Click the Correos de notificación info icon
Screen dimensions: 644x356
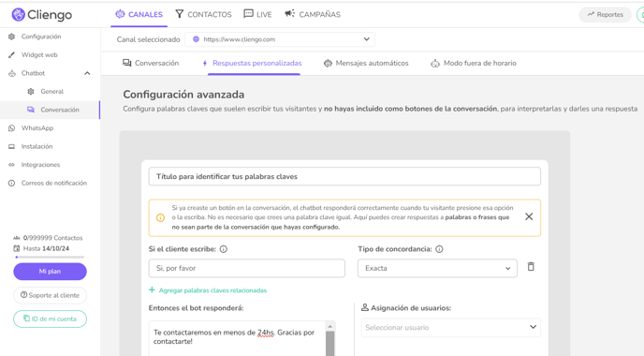[11, 183]
